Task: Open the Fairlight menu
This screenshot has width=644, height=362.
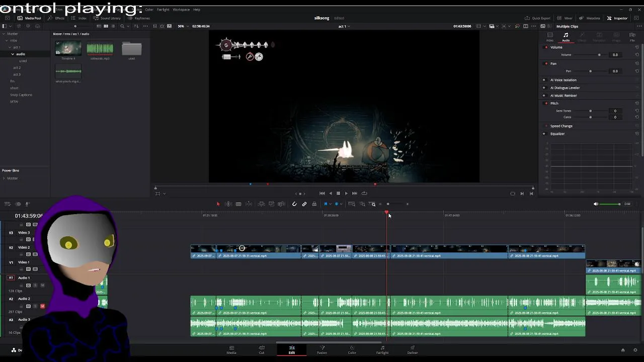Action: pyautogui.click(x=163, y=10)
